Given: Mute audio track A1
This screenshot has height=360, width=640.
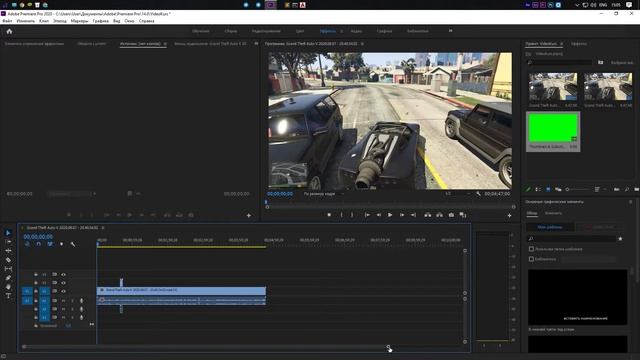Looking at the screenshot, I should click(x=63, y=301).
